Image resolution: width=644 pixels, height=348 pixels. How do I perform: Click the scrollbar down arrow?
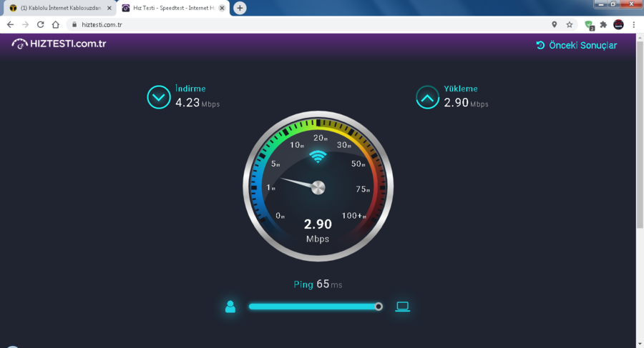pyautogui.click(x=640, y=344)
